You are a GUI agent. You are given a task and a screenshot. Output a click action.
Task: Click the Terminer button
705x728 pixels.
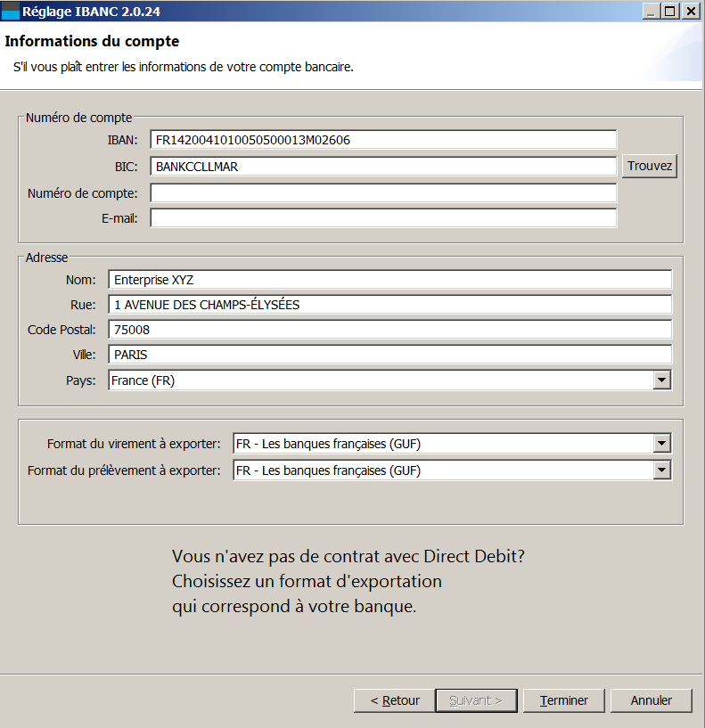coord(564,700)
